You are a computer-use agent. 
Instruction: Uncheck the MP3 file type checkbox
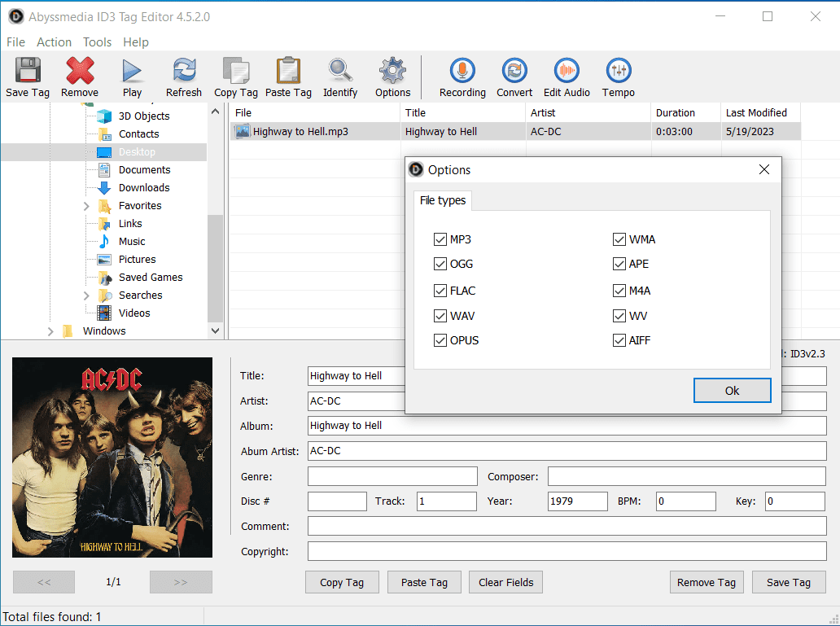[x=440, y=239]
